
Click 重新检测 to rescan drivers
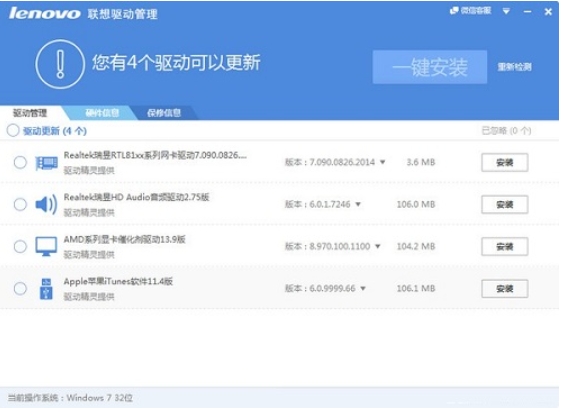tap(515, 67)
